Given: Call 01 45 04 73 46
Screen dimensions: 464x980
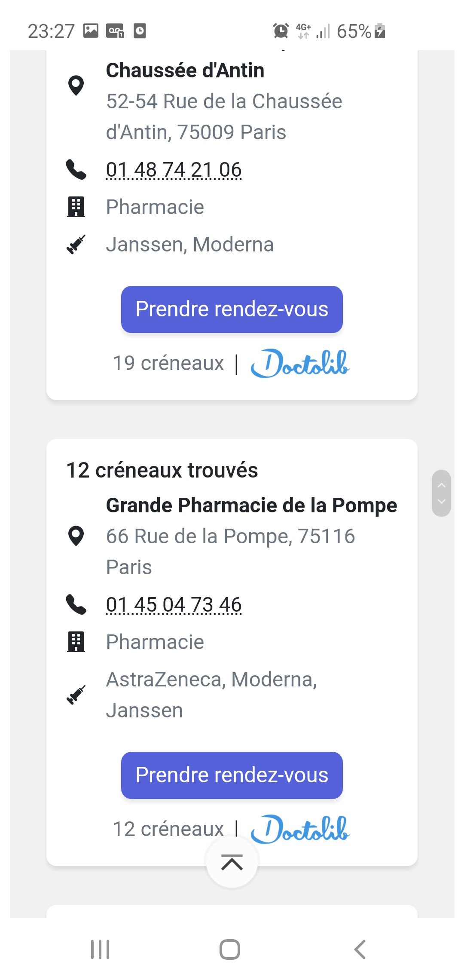Looking at the screenshot, I should click(x=174, y=605).
